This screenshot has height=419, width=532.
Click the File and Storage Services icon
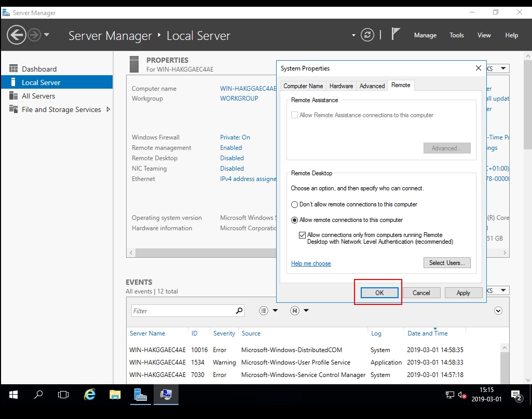tap(13, 109)
